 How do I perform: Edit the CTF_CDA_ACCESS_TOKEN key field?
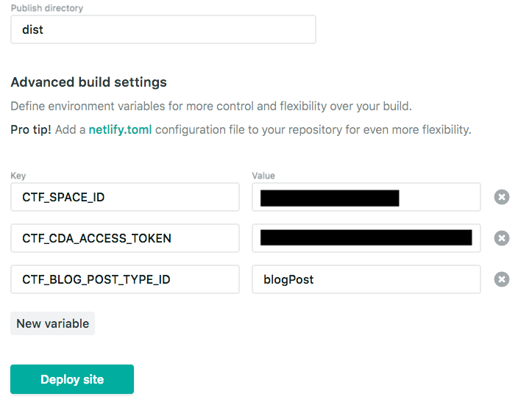(x=125, y=238)
